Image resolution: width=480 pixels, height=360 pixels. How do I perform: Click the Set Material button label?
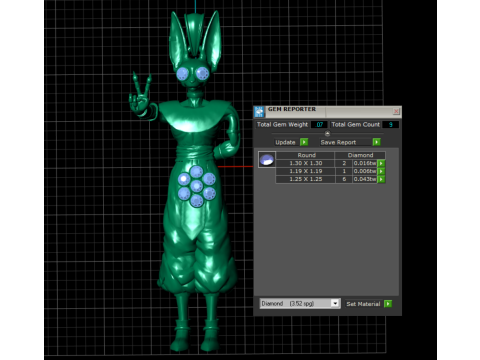[363, 304]
